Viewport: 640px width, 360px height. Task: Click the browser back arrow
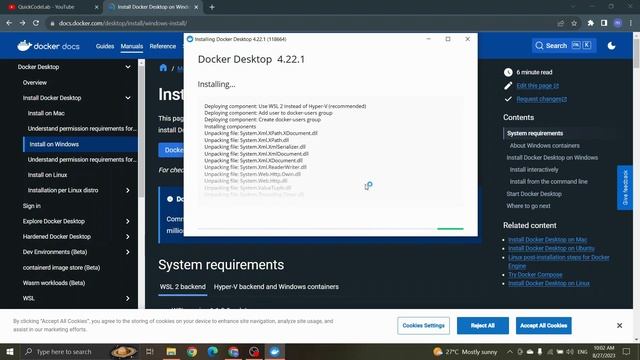(9, 23)
